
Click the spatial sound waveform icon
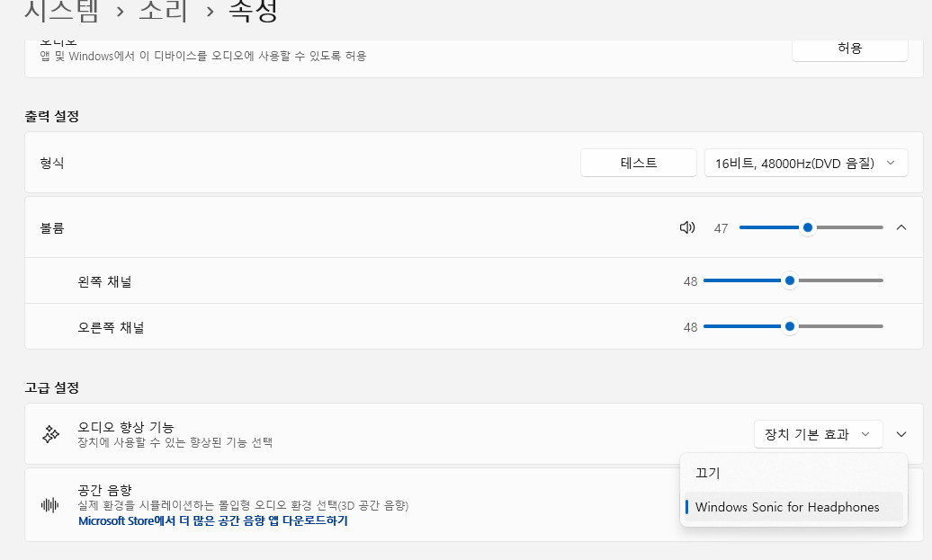click(x=50, y=505)
